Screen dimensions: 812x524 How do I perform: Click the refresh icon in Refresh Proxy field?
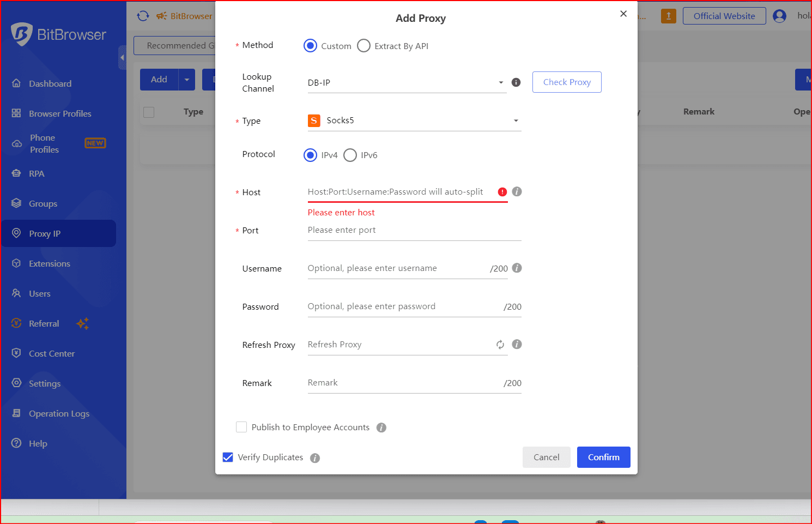click(x=500, y=345)
